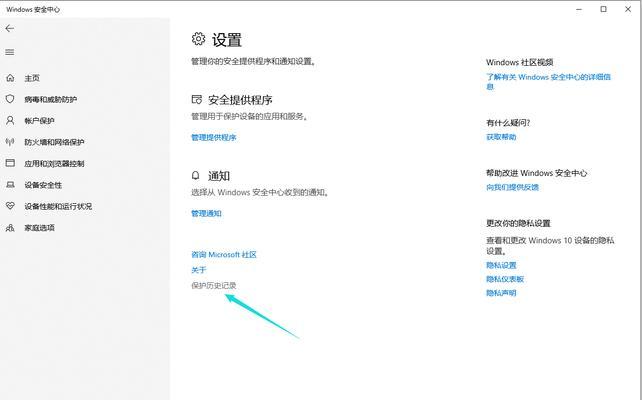The height and width of the screenshot is (400, 642).
Task: Open 防火墙和网络保护 section
Action: pos(54,142)
